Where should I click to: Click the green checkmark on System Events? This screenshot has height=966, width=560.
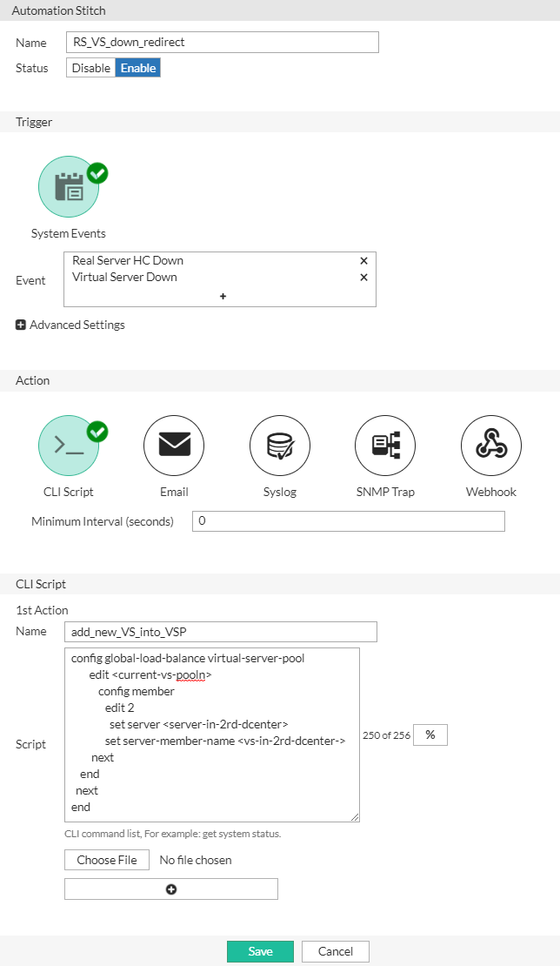tap(96, 173)
